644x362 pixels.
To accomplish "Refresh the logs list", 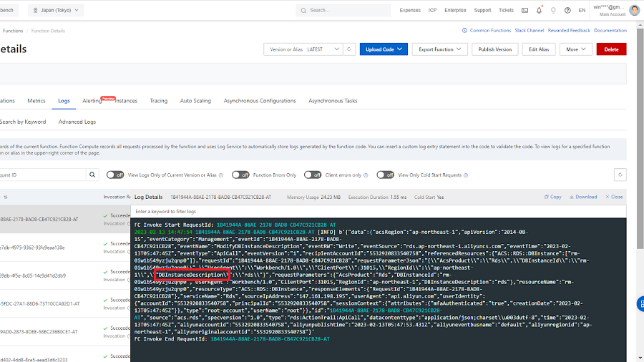I will 620,175.
